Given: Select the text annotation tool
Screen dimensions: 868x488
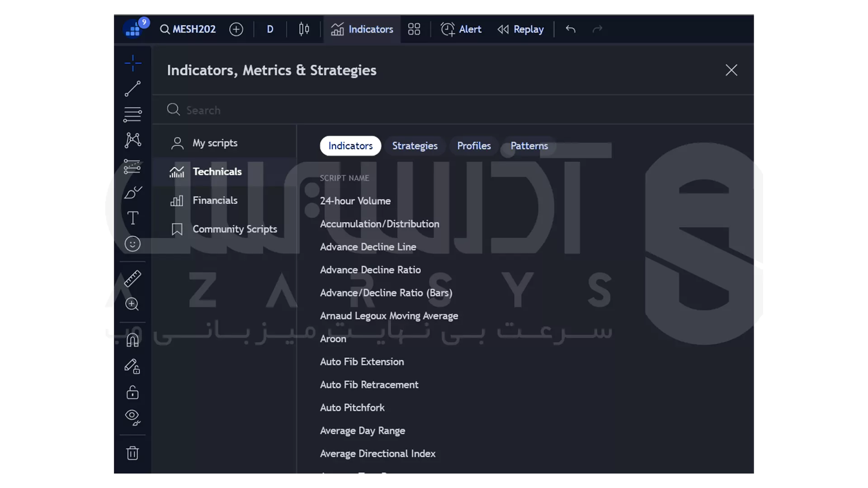Looking at the screenshot, I should pyautogui.click(x=132, y=218).
